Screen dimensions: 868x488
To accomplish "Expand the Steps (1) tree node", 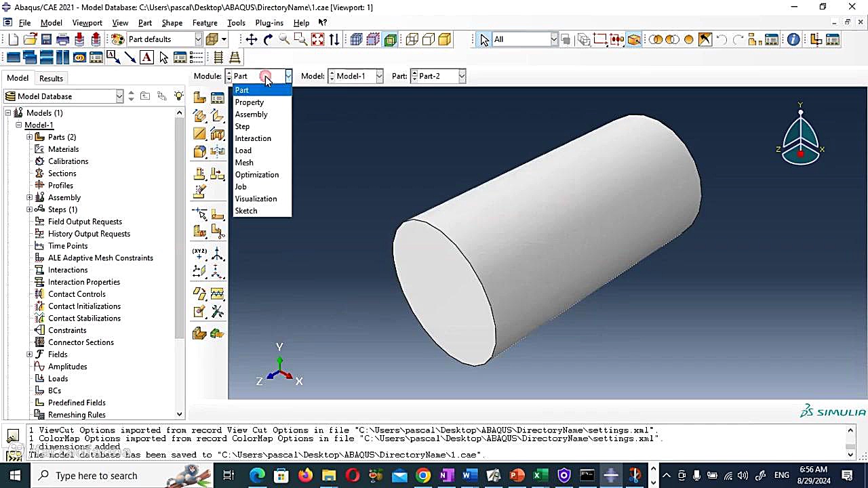I will click(x=30, y=210).
